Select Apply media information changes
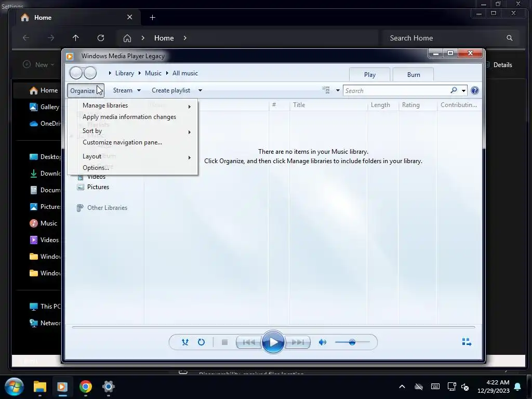This screenshot has width=532, height=399. [x=132, y=117]
